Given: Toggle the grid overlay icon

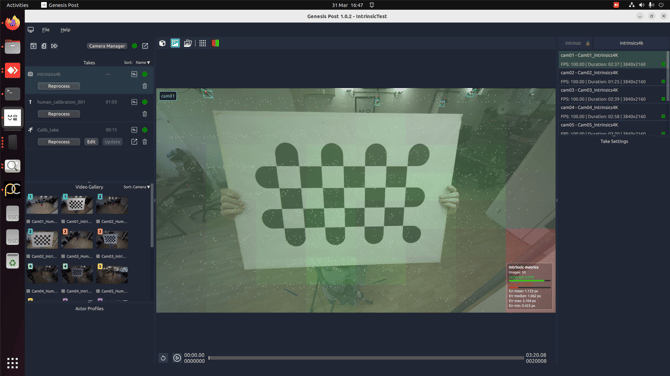Looking at the screenshot, I should 203,43.
